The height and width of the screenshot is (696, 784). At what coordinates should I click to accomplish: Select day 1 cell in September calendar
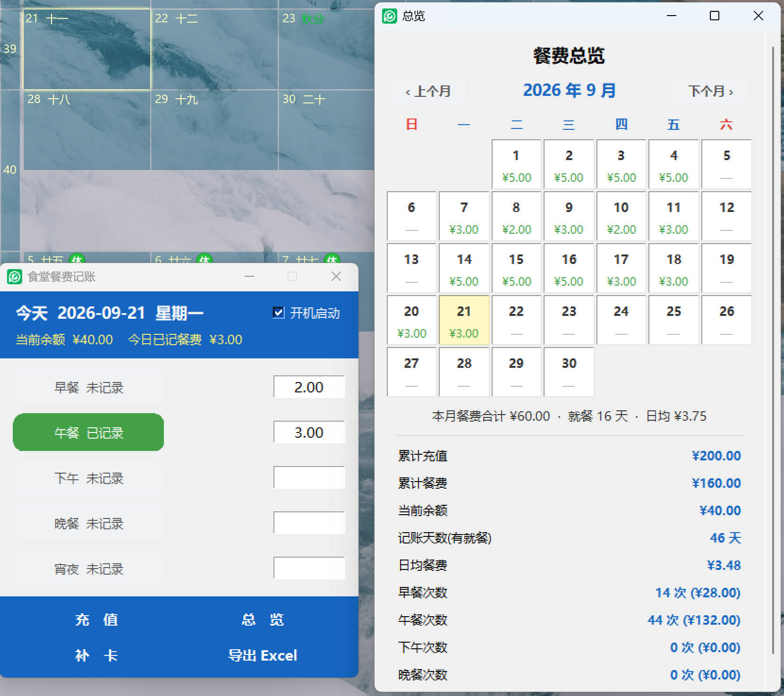click(516, 164)
